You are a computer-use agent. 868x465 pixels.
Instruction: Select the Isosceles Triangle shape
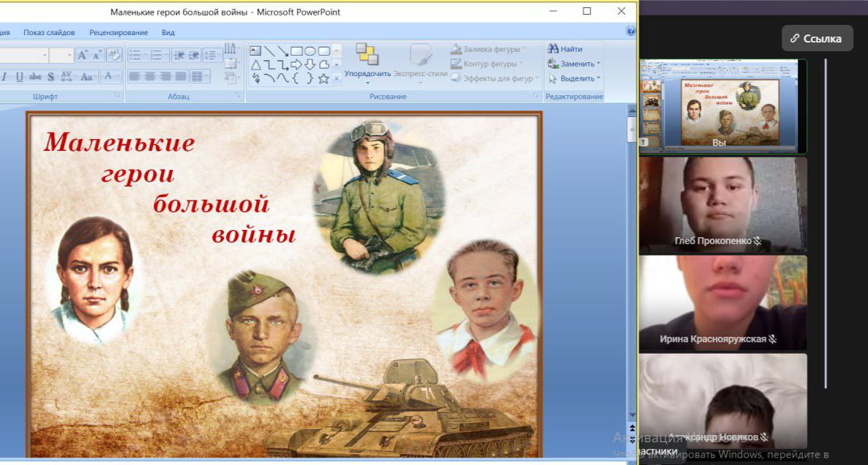[x=255, y=64]
